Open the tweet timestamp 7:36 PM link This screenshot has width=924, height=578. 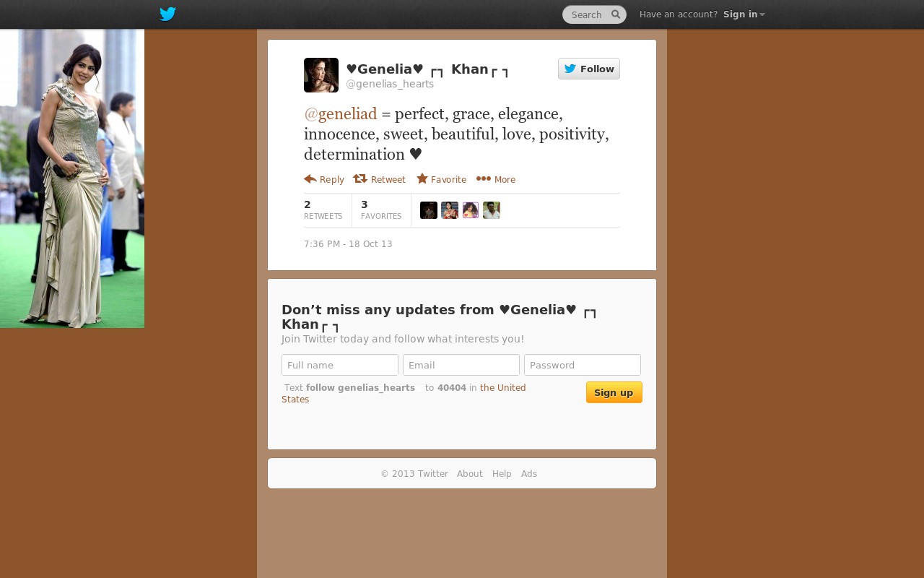coord(348,244)
